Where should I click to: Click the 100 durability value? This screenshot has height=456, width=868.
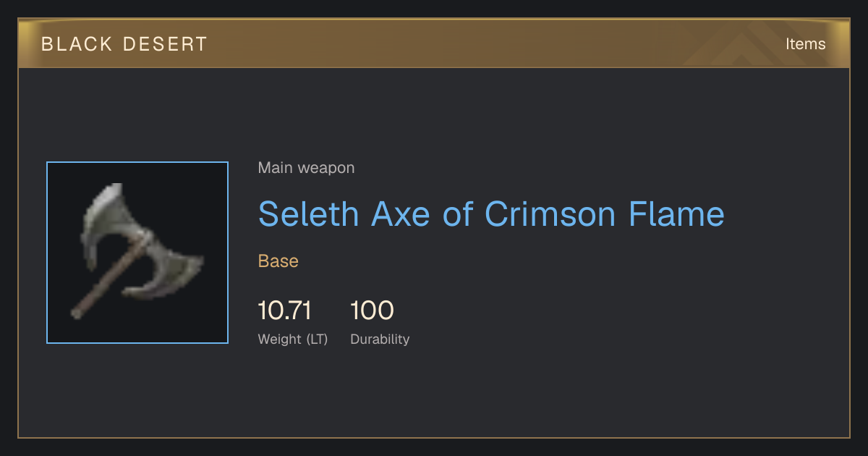point(372,311)
